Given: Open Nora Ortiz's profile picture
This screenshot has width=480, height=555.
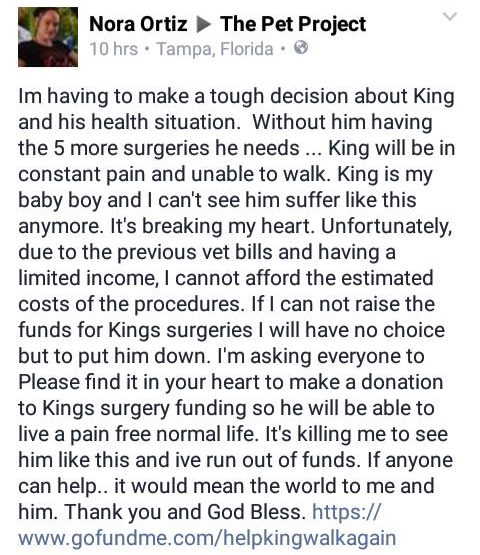Looking at the screenshot, I should [48, 37].
